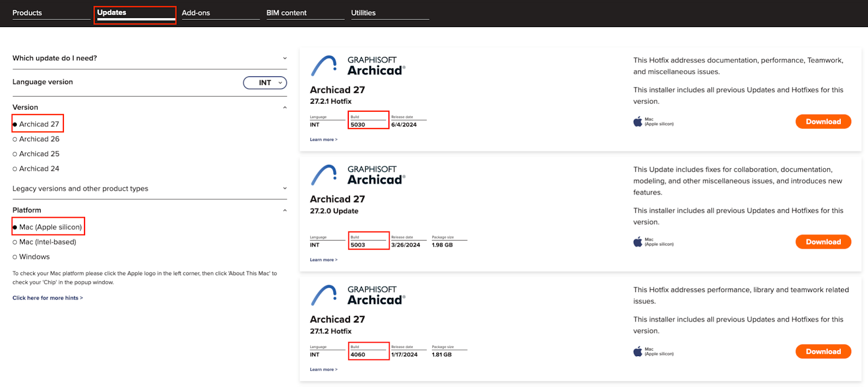
Task: Open Learn more for 27.2.1 Hotfix
Action: coord(323,139)
